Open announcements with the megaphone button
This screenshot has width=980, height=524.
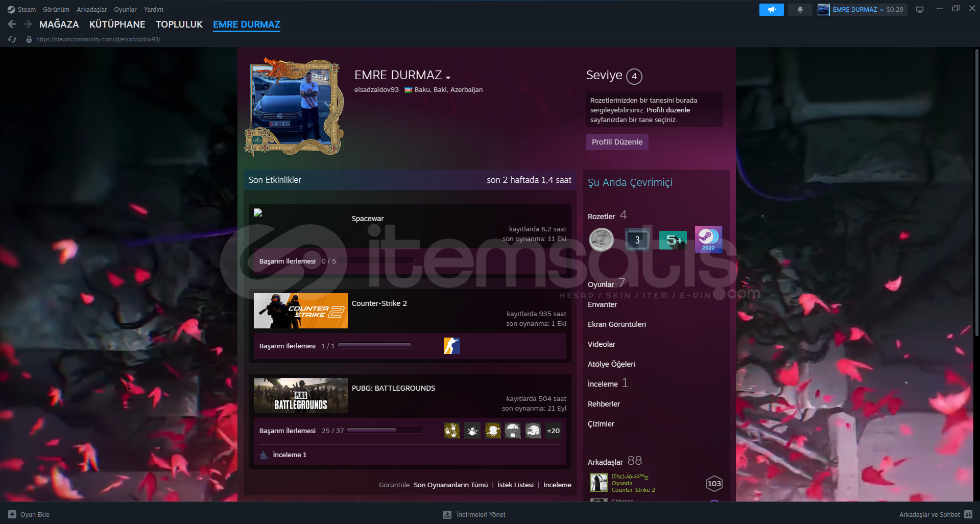click(x=771, y=10)
